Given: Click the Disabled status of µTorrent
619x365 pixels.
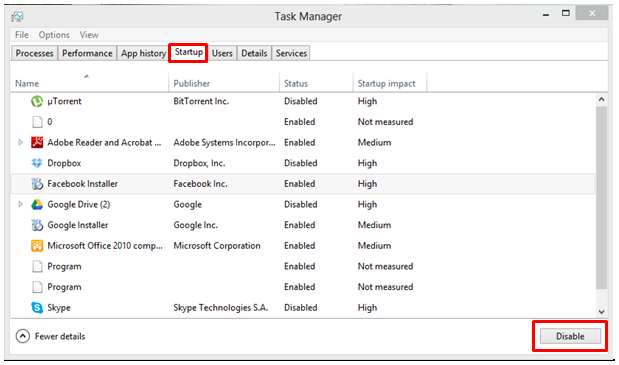Looking at the screenshot, I should pyautogui.click(x=301, y=101).
